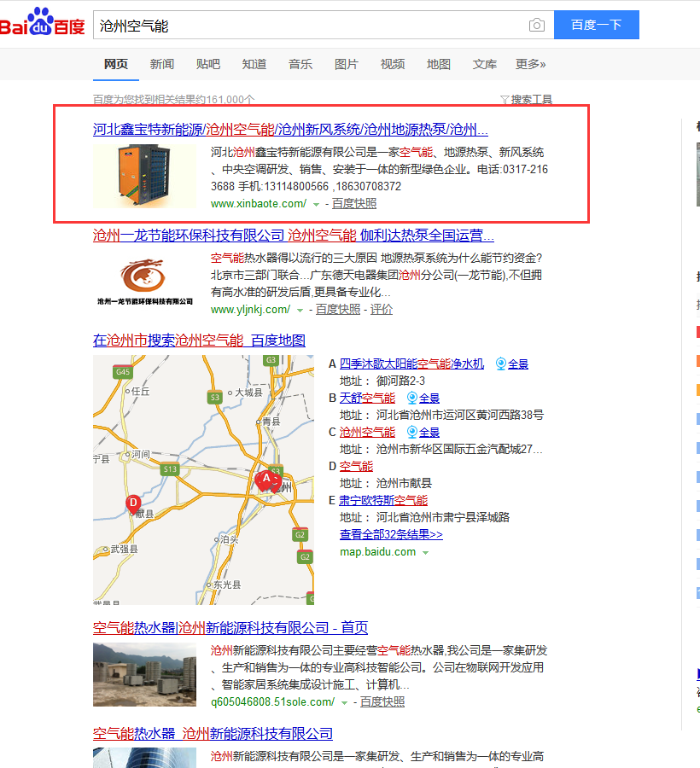Image resolution: width=700 pixels, height=768 pixels.
Task: Click the Baidu logo
Action: tap(42, 22)
